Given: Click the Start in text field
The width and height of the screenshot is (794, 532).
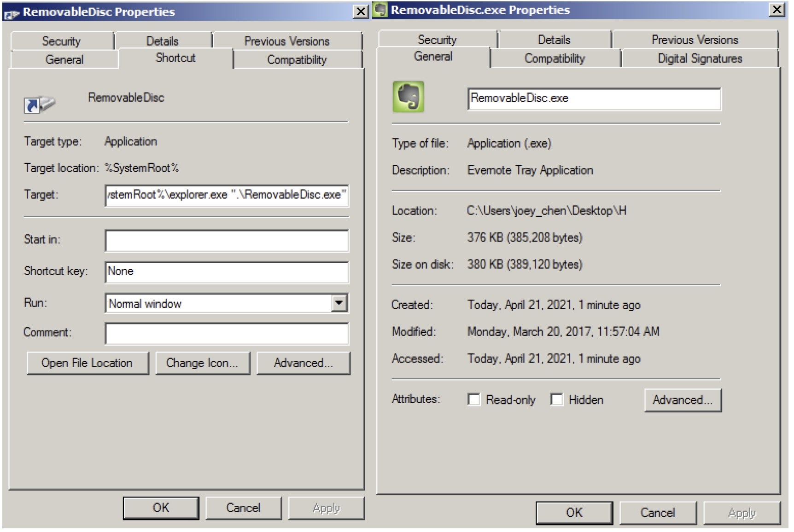Looking at the screenshot, I should 226,241.
